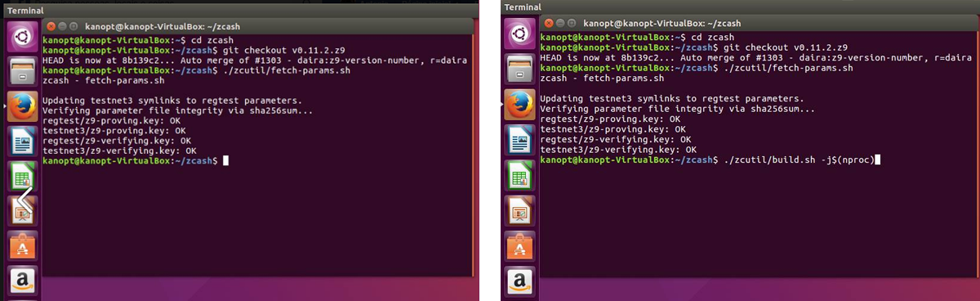Open LibreOffice Writer in right screenshot launcher
The image size is (980, 301).
tap(520, 141)
